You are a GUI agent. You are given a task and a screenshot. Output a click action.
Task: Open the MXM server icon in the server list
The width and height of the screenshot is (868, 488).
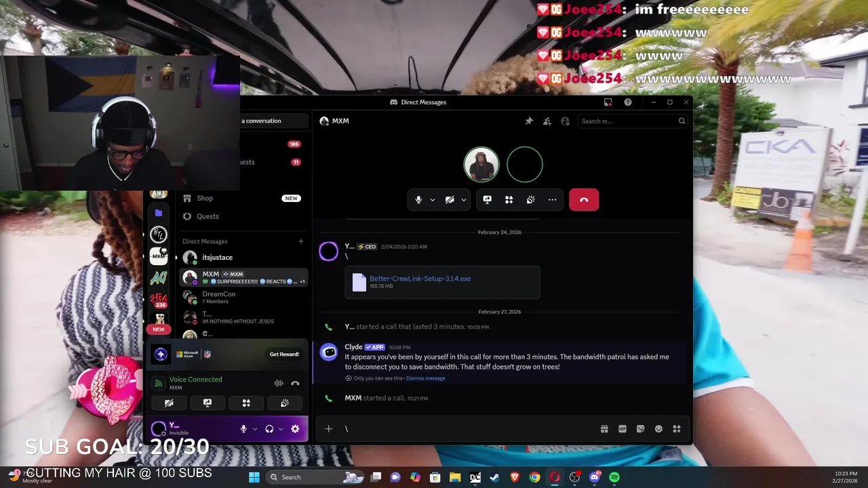[x=159, y=256]
